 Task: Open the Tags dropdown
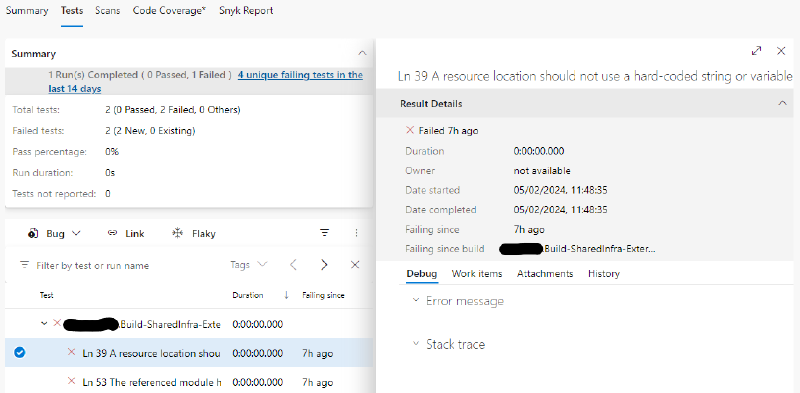point(248,265)
